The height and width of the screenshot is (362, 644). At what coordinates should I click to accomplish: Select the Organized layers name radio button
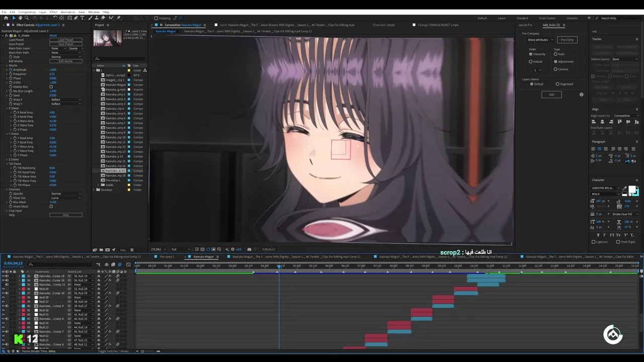[557, 84]
